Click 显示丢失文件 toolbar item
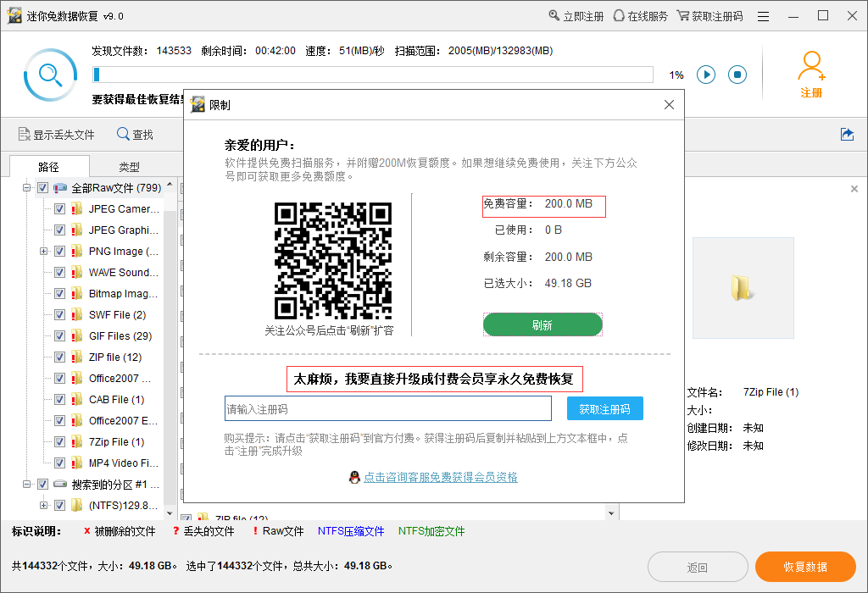 57,135
